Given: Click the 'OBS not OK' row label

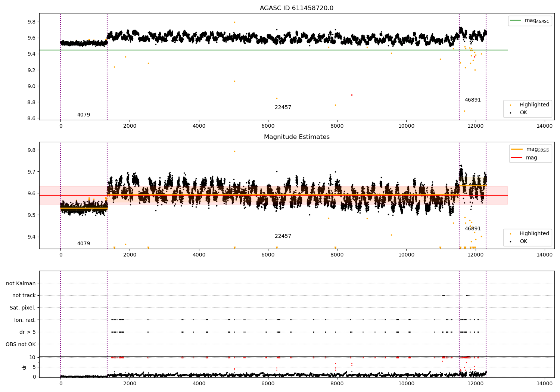Looking at the screenshot, I should point(21,345).
